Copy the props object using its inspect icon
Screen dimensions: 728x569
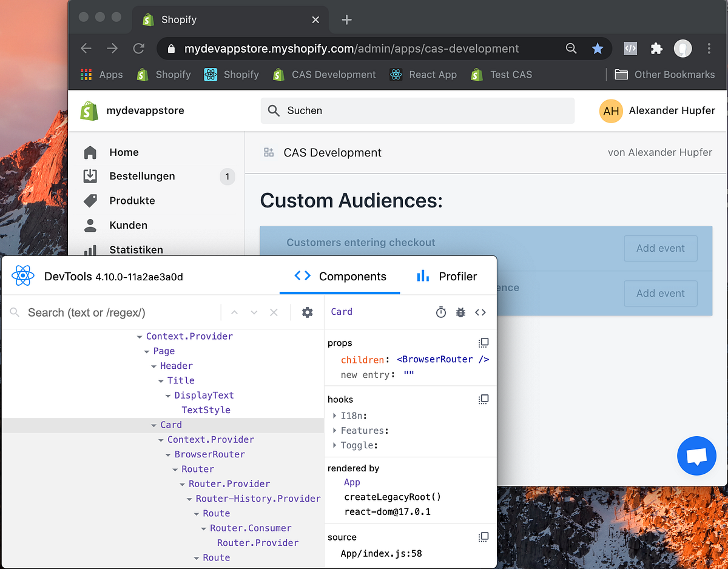(x=484, y=342)
